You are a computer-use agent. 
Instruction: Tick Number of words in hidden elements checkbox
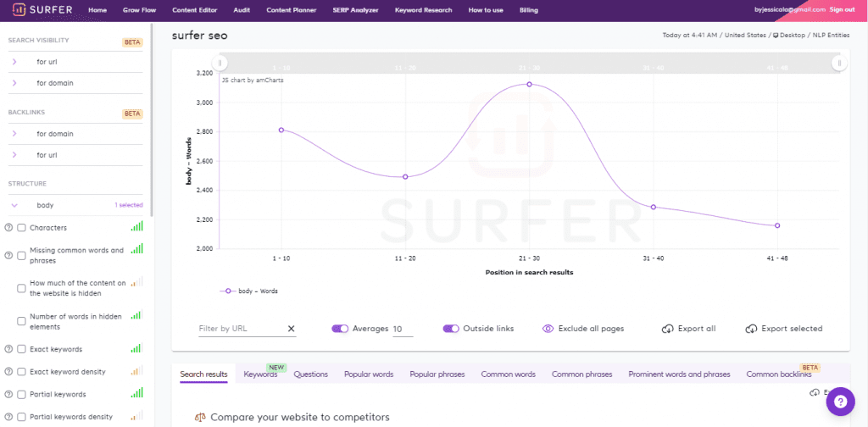[21, 321]
